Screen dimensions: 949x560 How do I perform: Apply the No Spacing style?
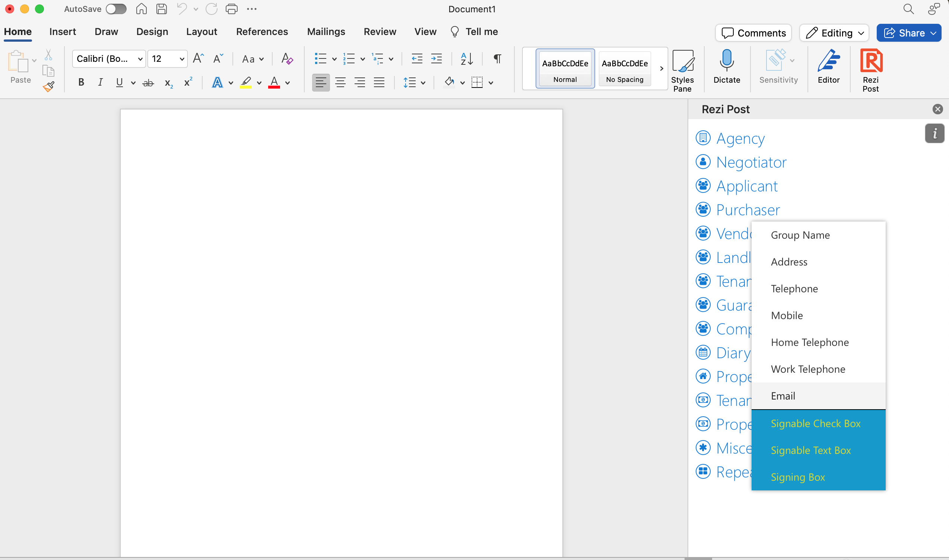[625, 68]
